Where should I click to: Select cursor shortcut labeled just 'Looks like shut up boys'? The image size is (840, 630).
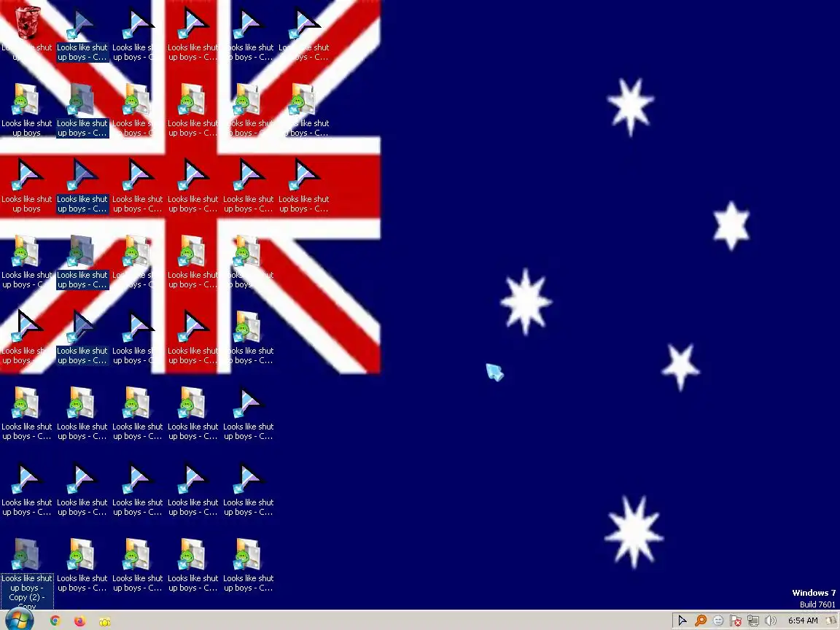click(x=27, y=187)
